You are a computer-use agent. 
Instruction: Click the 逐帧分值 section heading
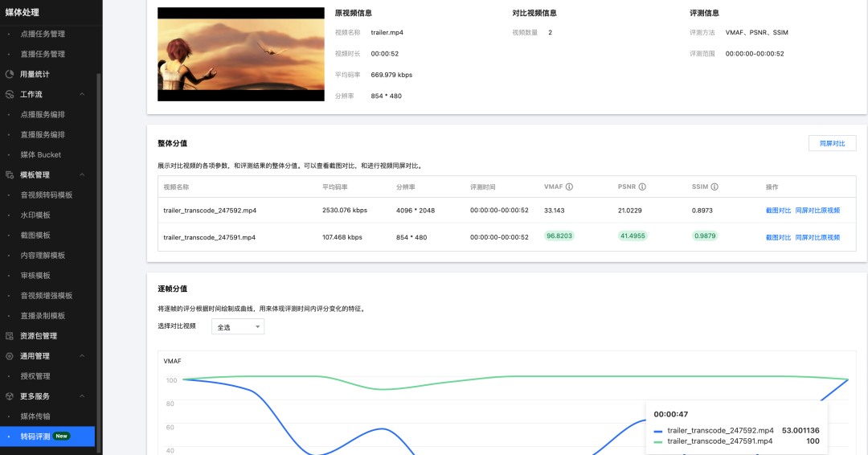pyautogui.click(x=172, y=289)
